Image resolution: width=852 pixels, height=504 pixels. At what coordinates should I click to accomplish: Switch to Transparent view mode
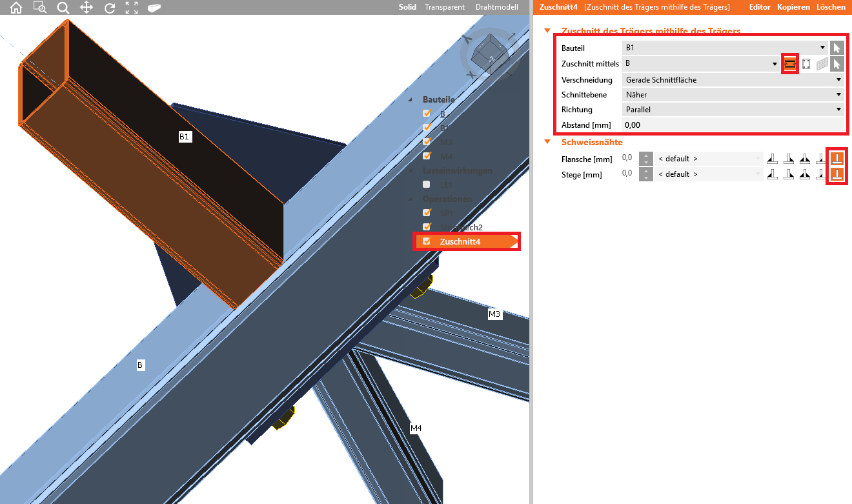[444, 7]
